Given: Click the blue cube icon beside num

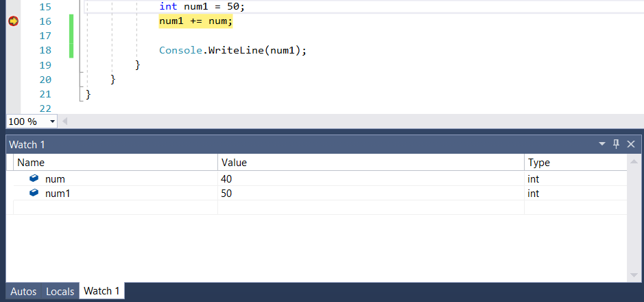Looking at the screenshot, I should 34,178.
